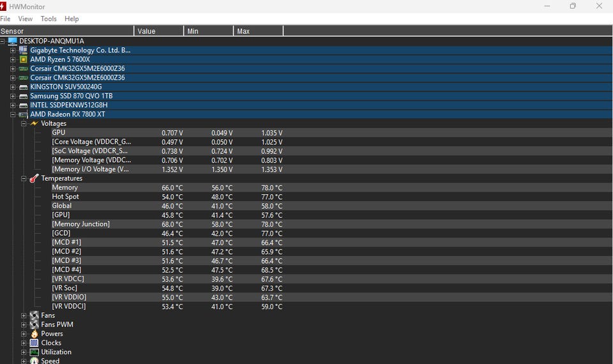Collapse the DESKTOP-ANQMU1A root node
Screen dimensions: 613x364
(3, 41)
